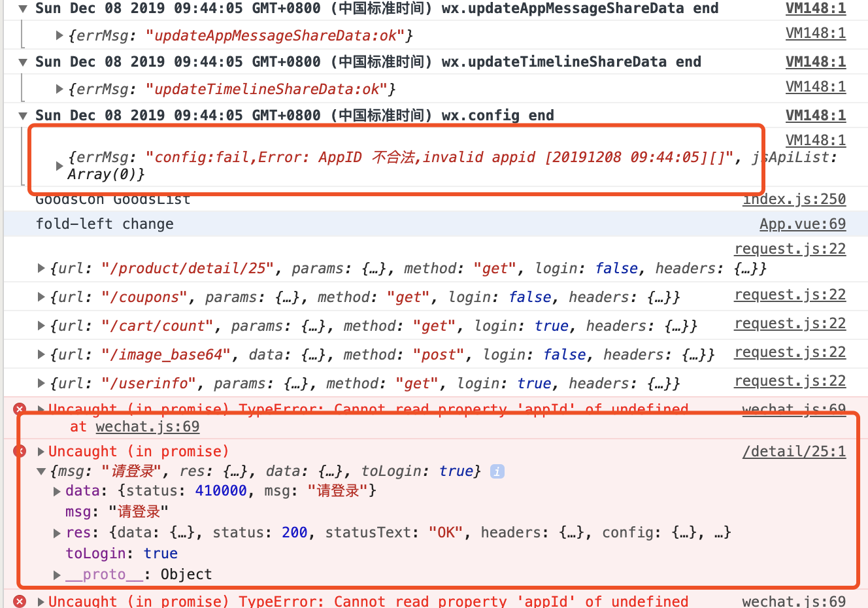Expand the /coupons request object
868x608 pixels.
coord(41,297)
